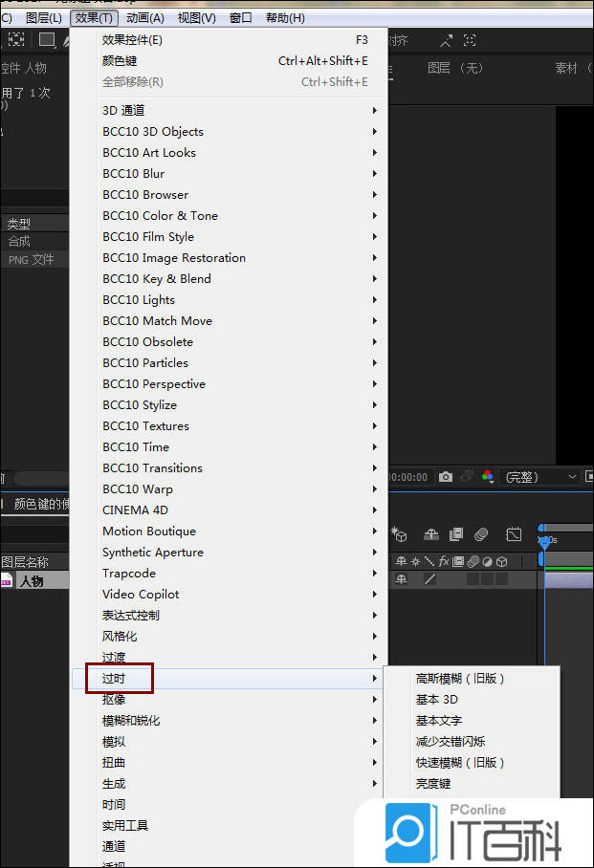Expand the Video Copilot submenu
The height and width of the screenshot is (868, 594).
tap(230, 594)
